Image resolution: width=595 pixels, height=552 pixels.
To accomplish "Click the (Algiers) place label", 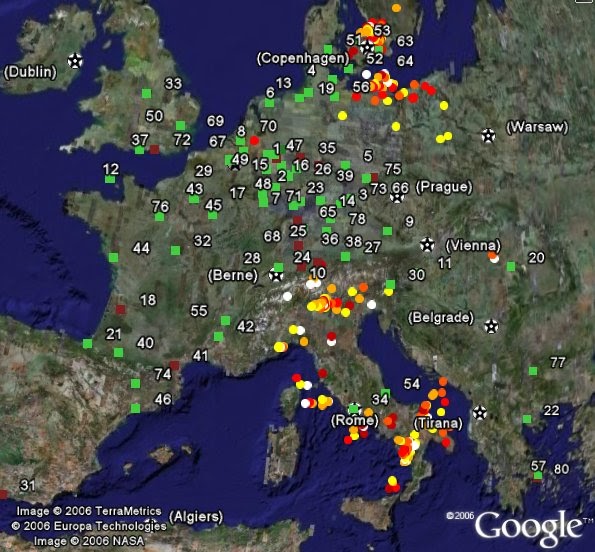I will click(x=196, y=517).
